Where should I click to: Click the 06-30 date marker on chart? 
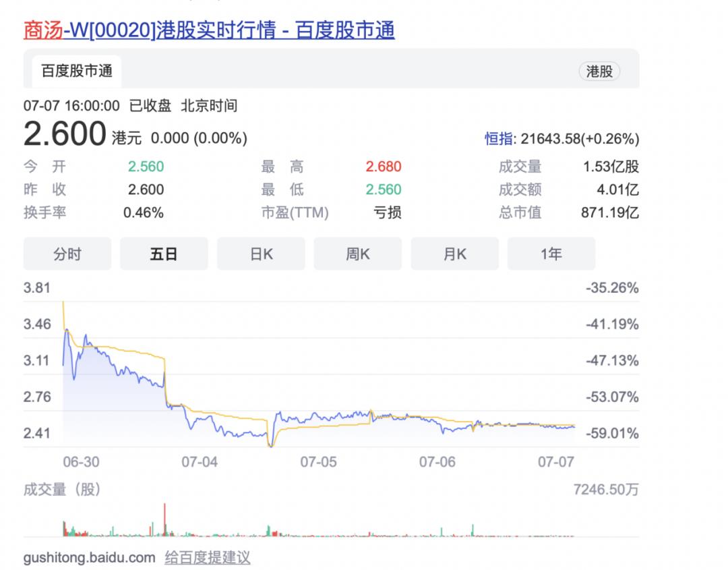tap(80, 462)
